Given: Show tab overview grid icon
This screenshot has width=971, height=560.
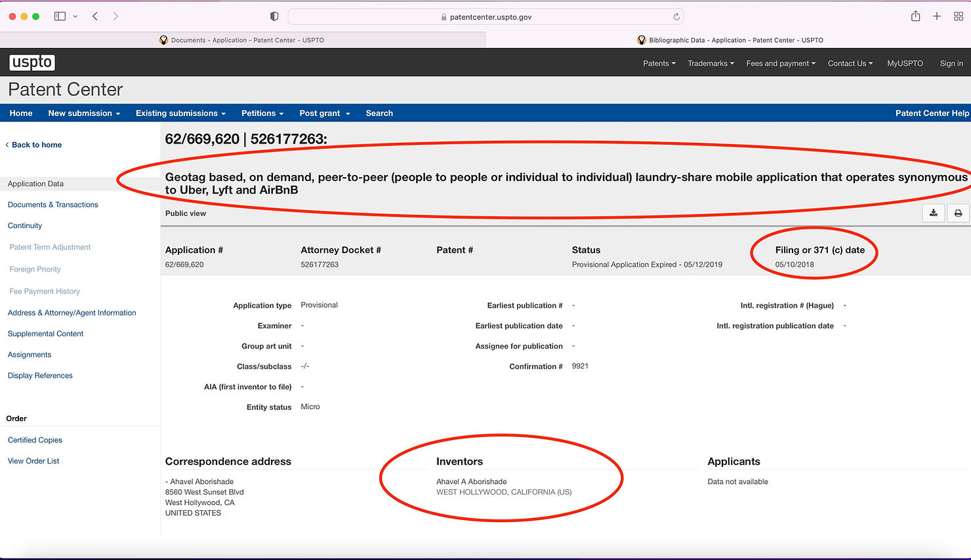Looking at the screenshot, I should pyautogui.click(x=959, y=16).
